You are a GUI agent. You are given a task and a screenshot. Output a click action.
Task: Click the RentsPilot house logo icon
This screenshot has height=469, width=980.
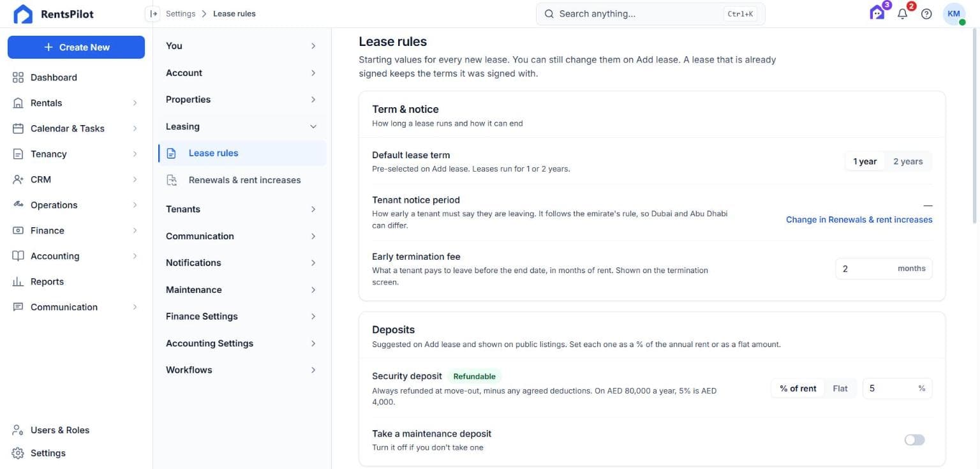pos(23,14)
